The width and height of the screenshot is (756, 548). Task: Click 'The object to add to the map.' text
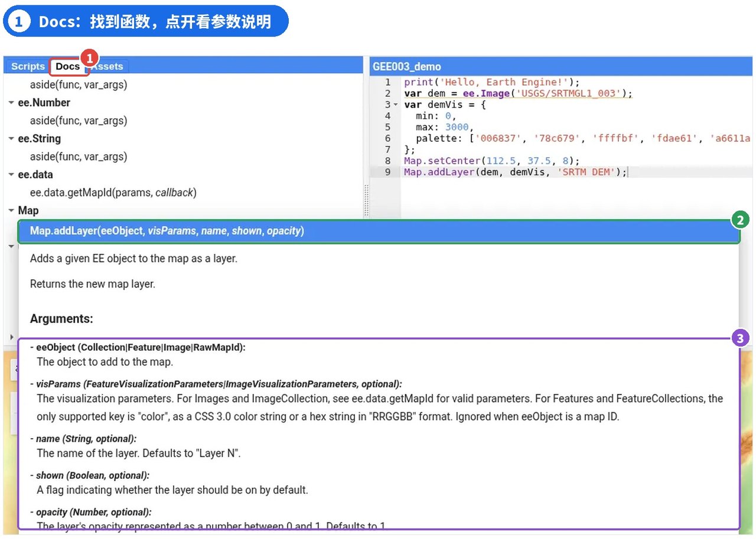[105, 362]
